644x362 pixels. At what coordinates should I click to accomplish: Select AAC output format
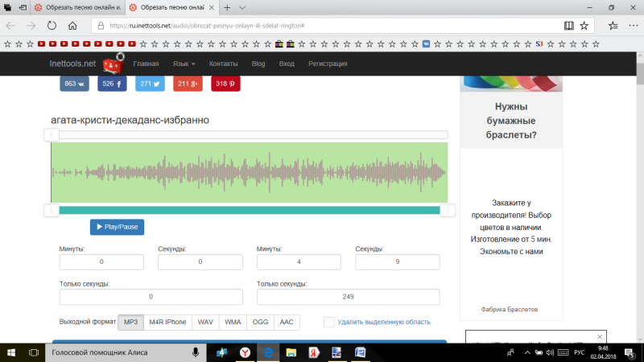point(287,323)
